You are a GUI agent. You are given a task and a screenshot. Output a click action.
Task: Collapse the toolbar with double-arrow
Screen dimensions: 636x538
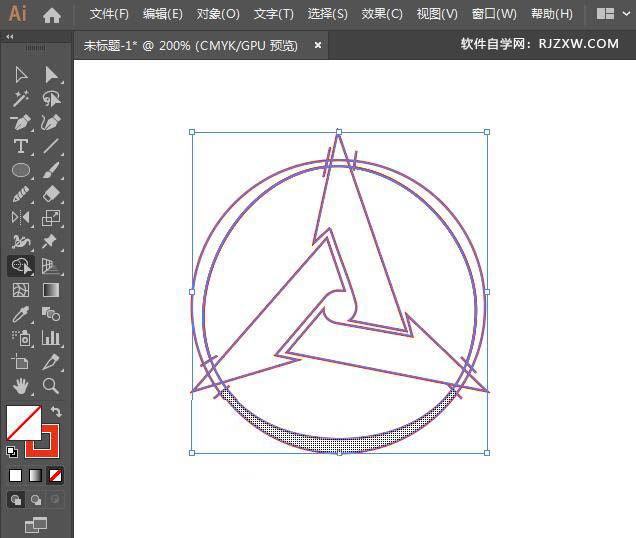point(10,37)
